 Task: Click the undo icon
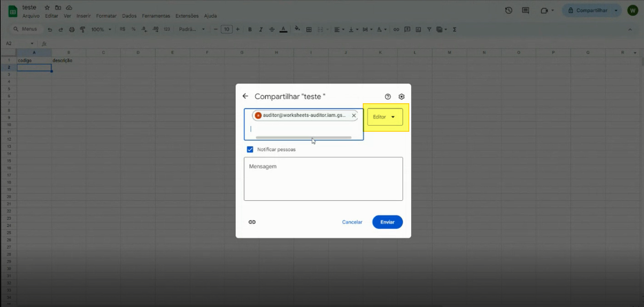point(50,29)
